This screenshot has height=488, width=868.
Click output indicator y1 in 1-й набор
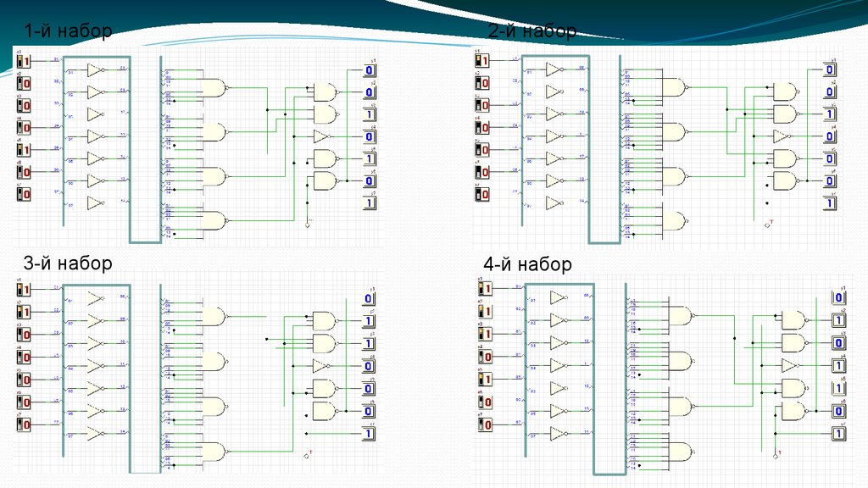click(x=369, y=69)
